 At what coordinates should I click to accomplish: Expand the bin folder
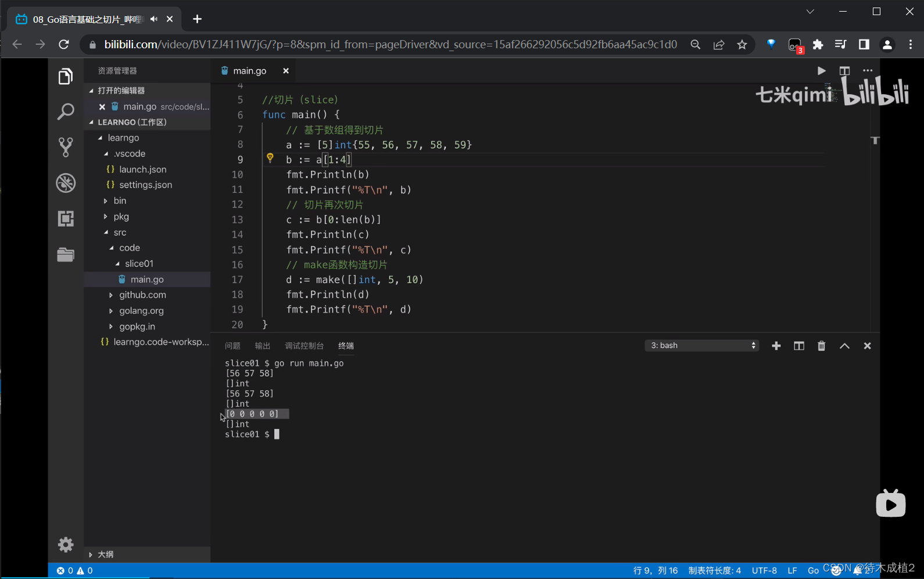[x=106, y=201]
